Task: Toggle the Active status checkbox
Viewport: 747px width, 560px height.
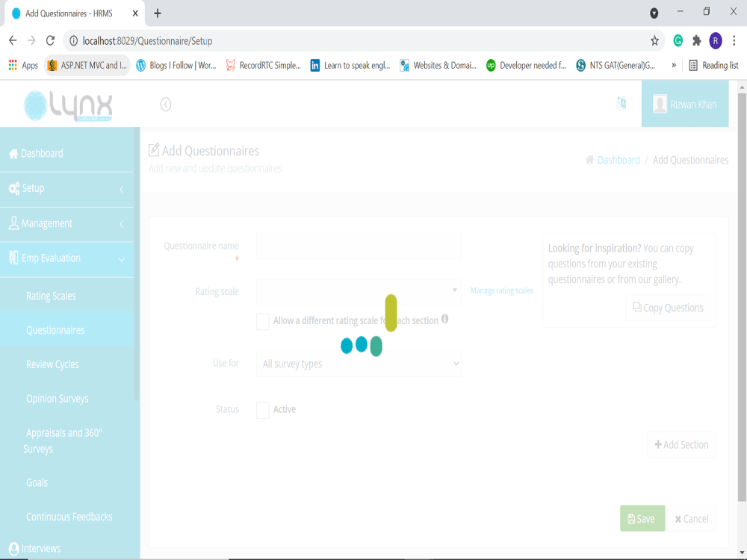Action: 262,410
